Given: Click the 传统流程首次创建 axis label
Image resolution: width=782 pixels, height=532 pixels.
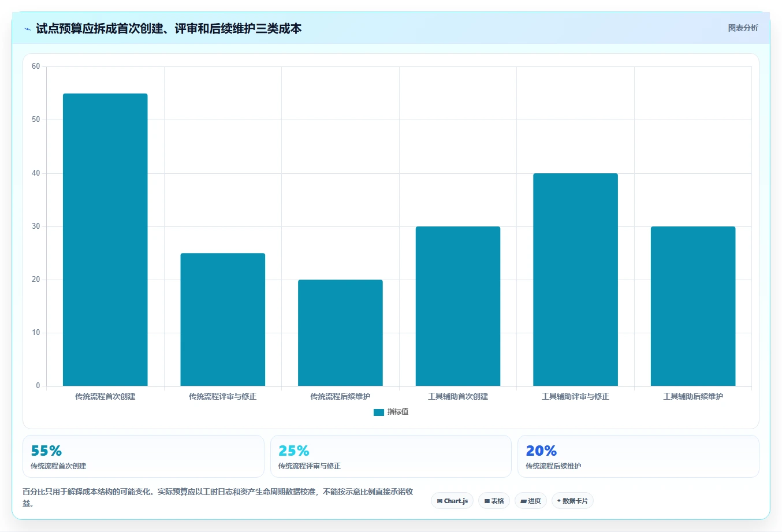Looking at the screenshot, I should coord(105,396).
